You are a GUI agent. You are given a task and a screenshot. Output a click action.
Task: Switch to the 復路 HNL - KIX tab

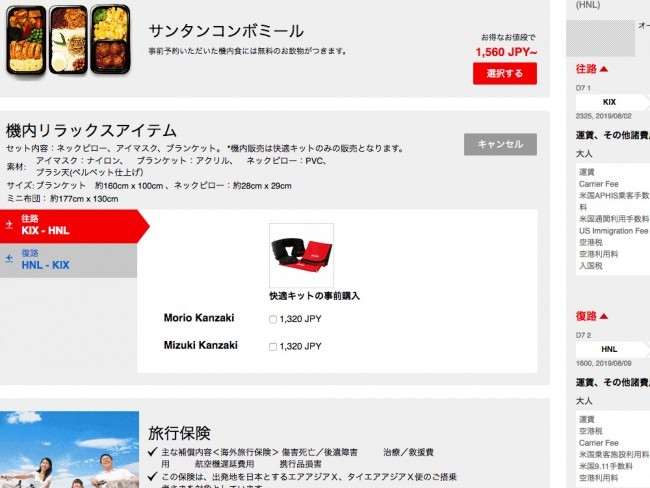click(x=68, y=260)
